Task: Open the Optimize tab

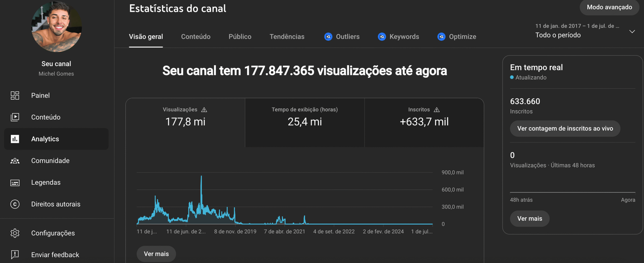Action: click(457, 37)
